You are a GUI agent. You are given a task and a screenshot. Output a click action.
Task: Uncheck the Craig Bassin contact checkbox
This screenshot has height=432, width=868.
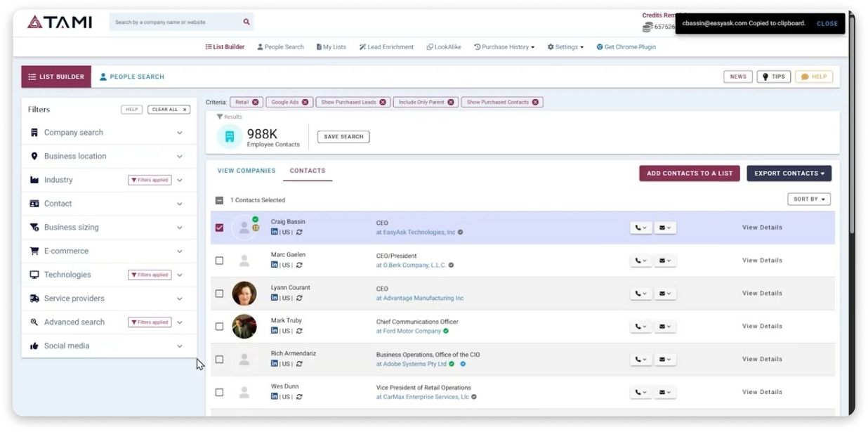[219, 228]
